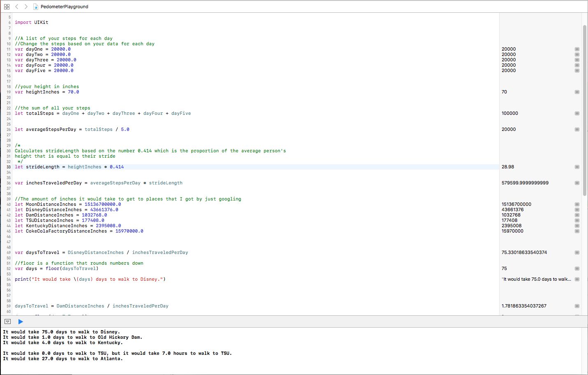Show result inline for Dam daysToTravel 1.78
This screenshot has height=375, width=588.
pyautogui.click(x=577, y=306)
